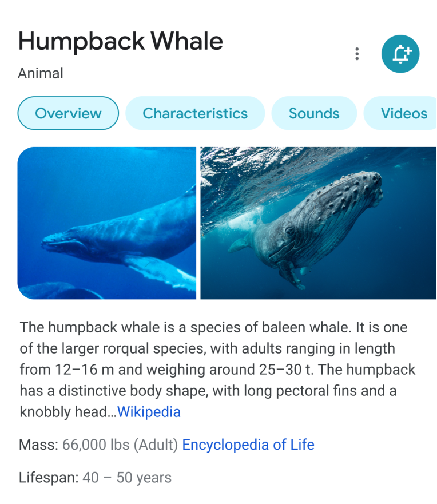Screen dimensions: 437x504
Task: Open the left blue humpback whale photo
Action: click(107, 223)
